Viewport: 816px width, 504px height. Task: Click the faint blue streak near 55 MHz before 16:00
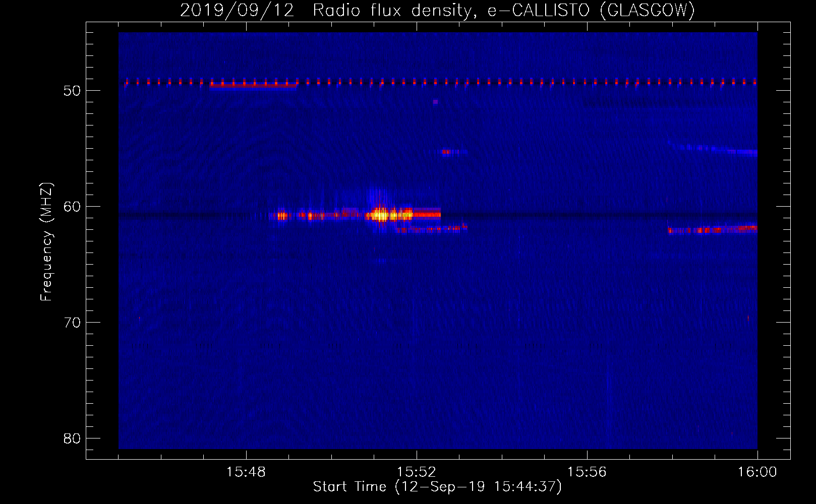[x=716, y=150]
